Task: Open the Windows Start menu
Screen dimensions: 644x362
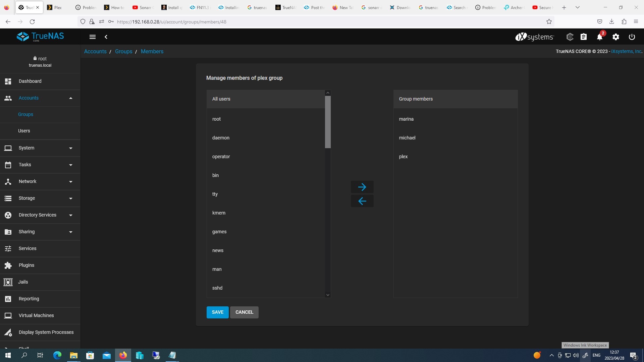Action: click(x=8, y=355)
